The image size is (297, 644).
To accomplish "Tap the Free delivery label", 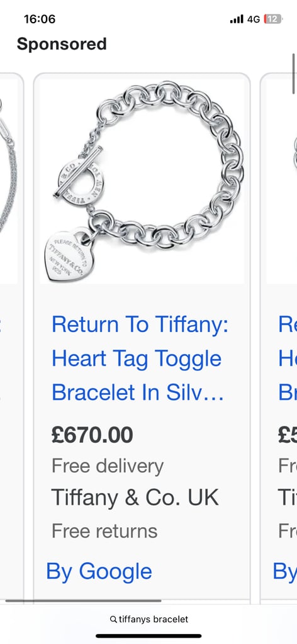I will (x=108, y=466).
